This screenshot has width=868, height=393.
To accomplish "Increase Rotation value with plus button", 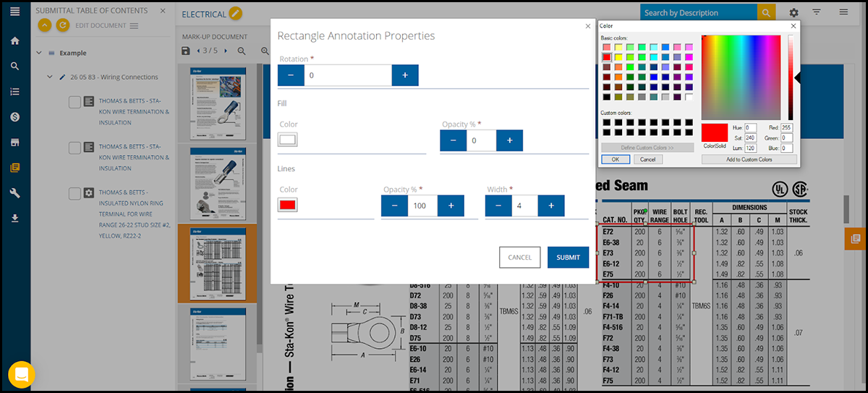I will coord(405,75).
